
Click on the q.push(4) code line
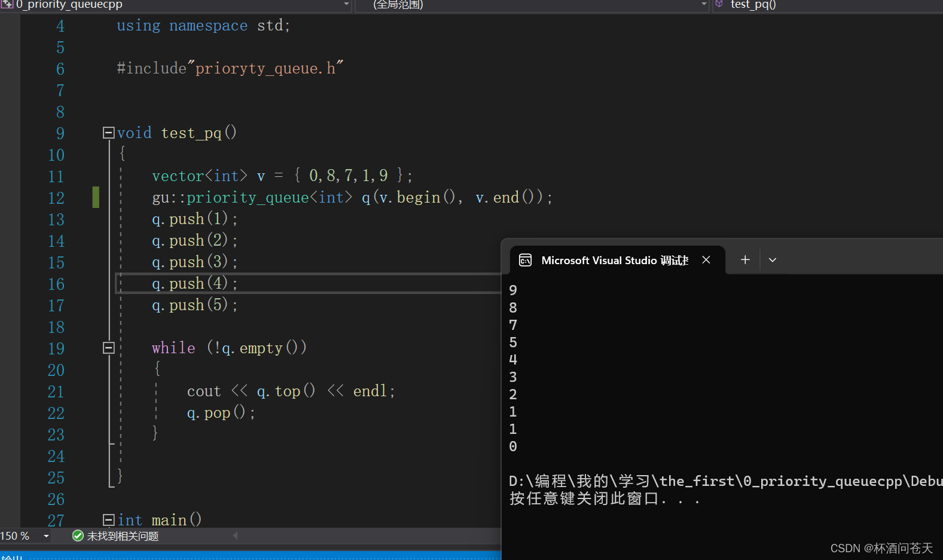coord(194,283)
